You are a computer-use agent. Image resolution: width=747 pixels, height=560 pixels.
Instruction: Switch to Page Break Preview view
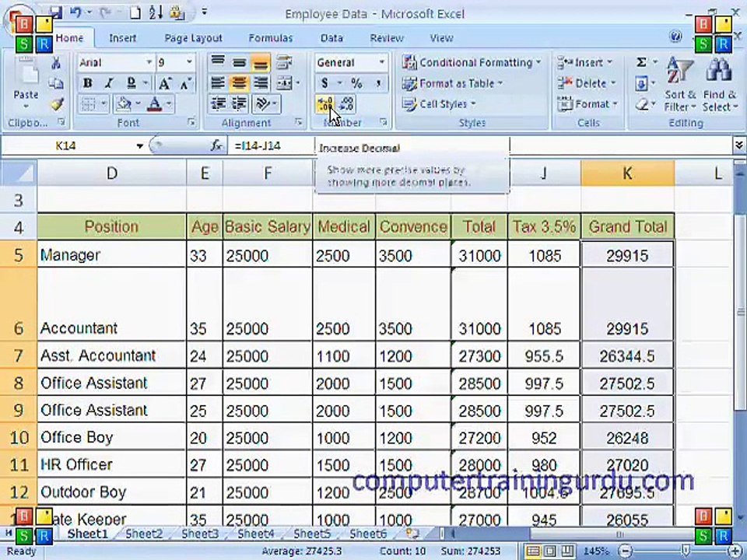[x=567, y=551]
